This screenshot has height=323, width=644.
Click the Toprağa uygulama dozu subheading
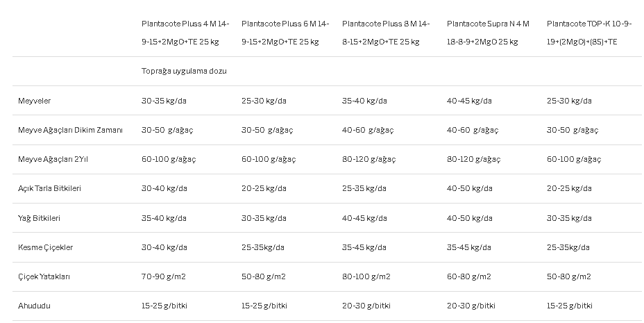[184, 71]
